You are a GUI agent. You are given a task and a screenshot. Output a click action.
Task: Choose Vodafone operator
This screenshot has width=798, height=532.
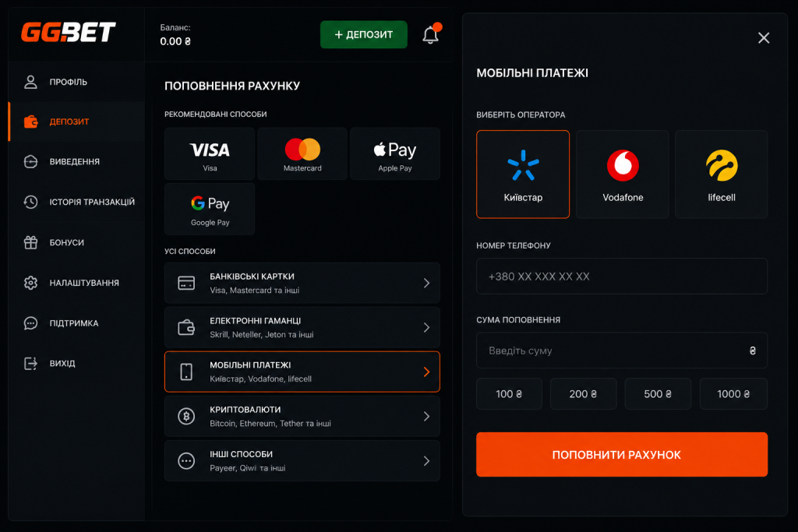[623, 174]
